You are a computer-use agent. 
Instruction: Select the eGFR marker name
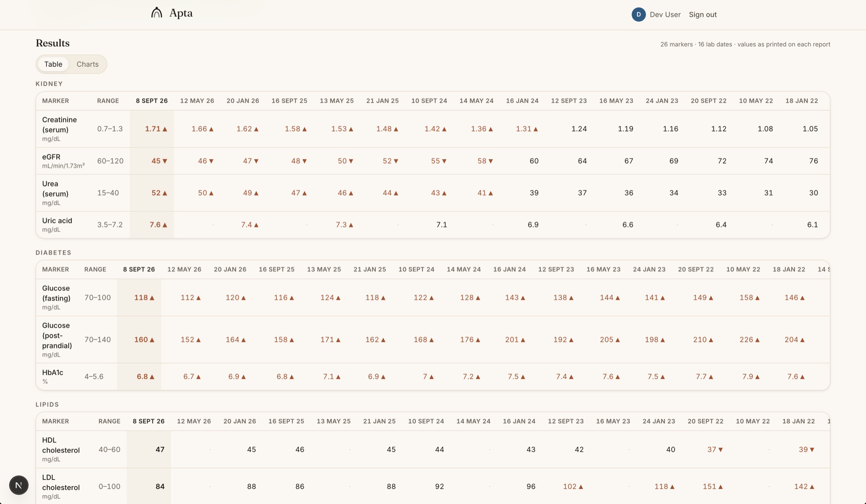tap(51, 157)
